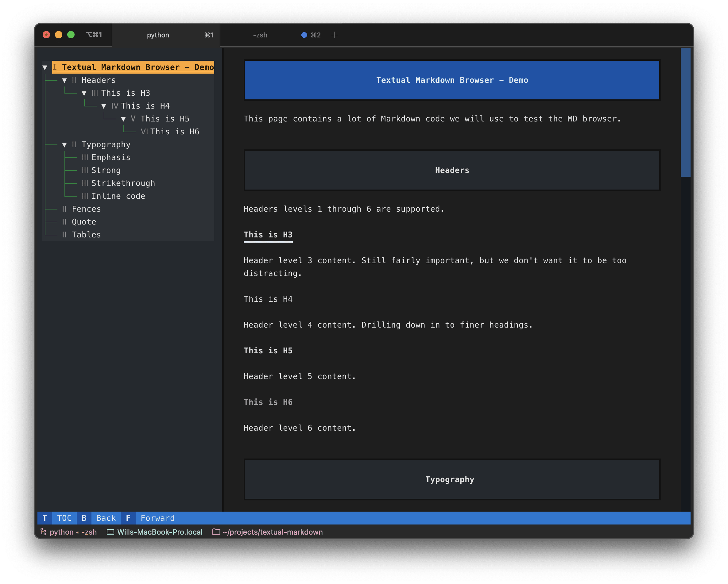
Task: Open a new terminal tab with plus
Action: coord(334,35)
